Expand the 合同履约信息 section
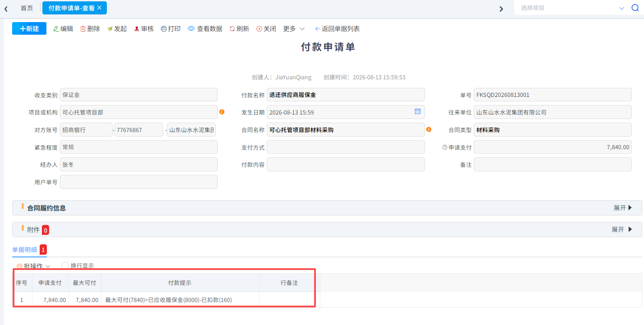 623,208
